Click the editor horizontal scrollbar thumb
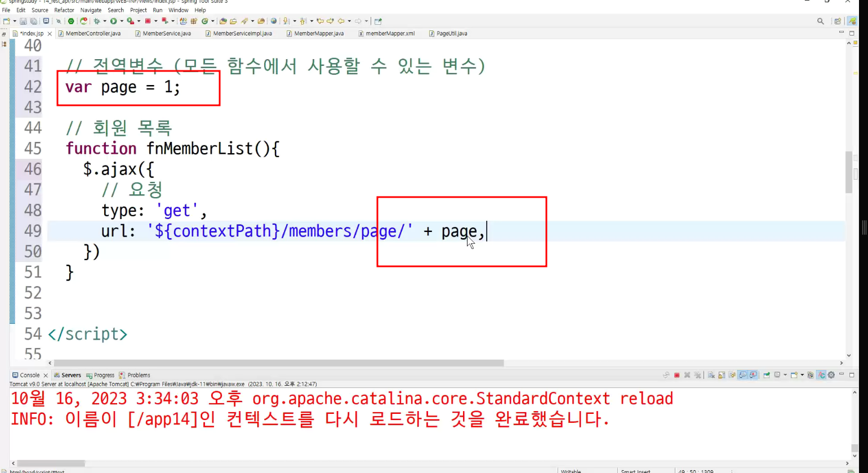This screenshot has width=868, height=473. coord(279,363)
